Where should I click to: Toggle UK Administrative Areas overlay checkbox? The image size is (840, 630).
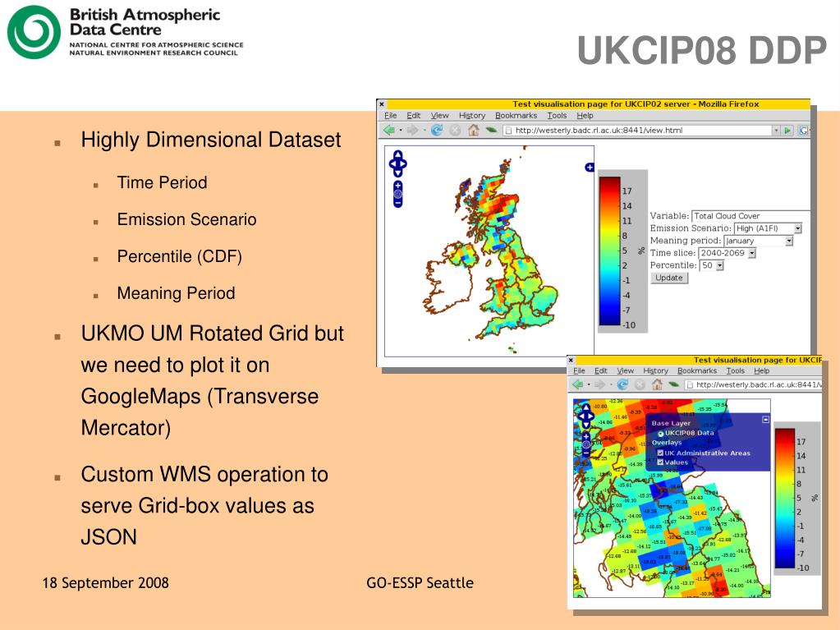(660, 453)
